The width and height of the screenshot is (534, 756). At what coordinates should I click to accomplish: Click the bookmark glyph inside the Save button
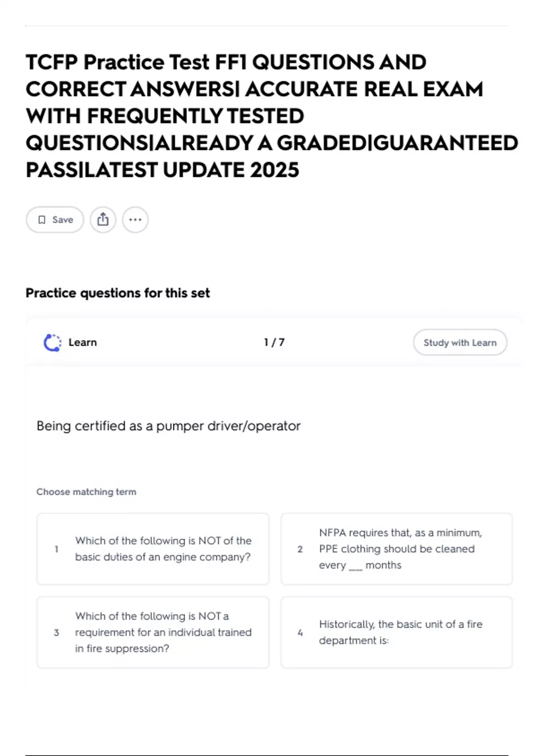point(42,220)
